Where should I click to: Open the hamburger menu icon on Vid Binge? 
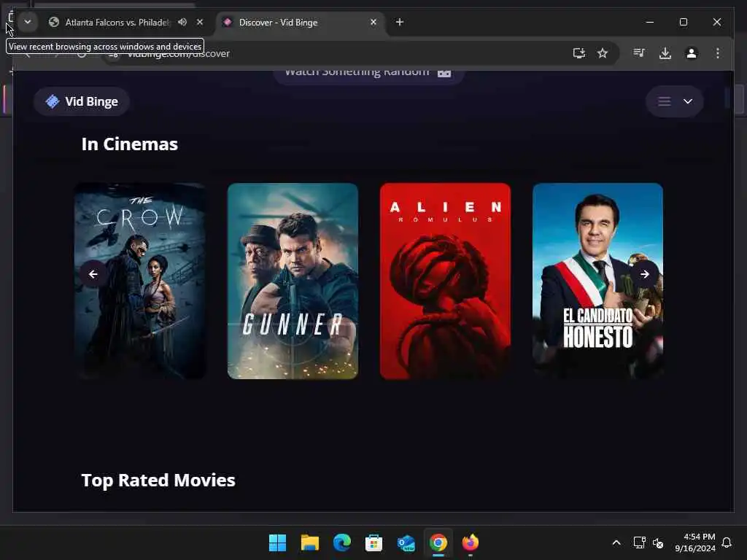coord(665,101)
